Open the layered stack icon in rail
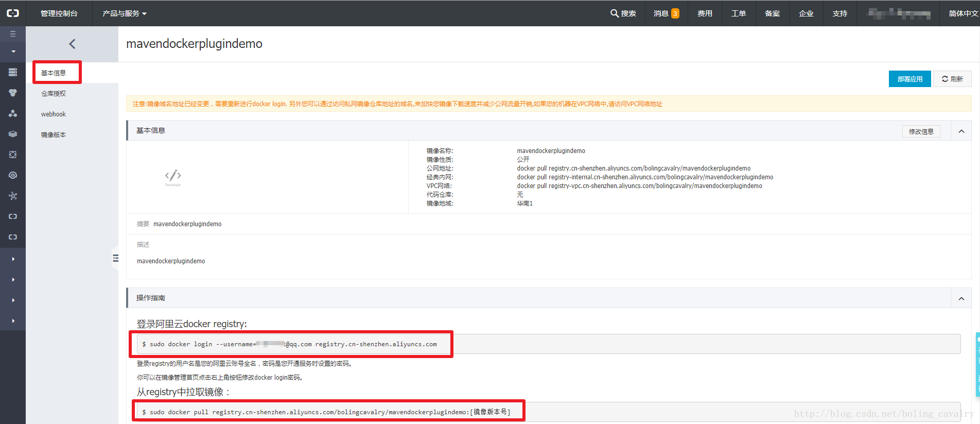Image resolution: width=980 pixels, height=424 pixels. click(13, 134)
